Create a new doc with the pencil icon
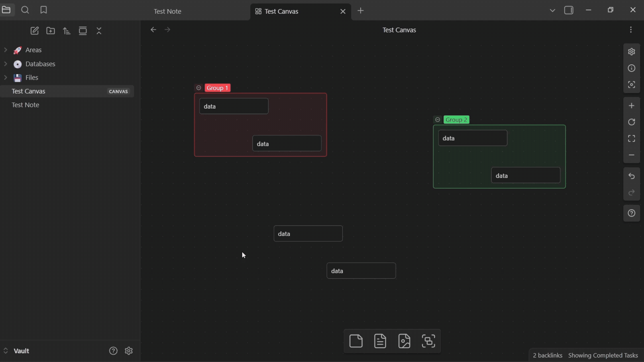Viewport: 644px width, 362px height. 35,31
